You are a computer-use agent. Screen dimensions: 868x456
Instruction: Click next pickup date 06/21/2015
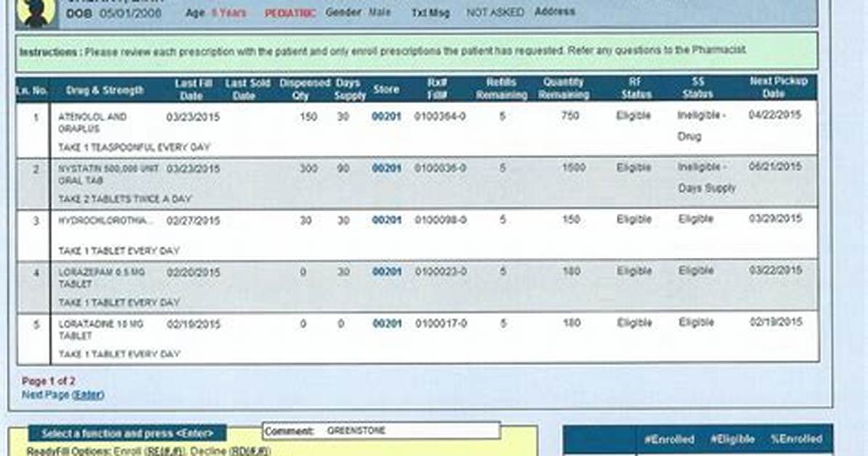[x=774, y=167]
